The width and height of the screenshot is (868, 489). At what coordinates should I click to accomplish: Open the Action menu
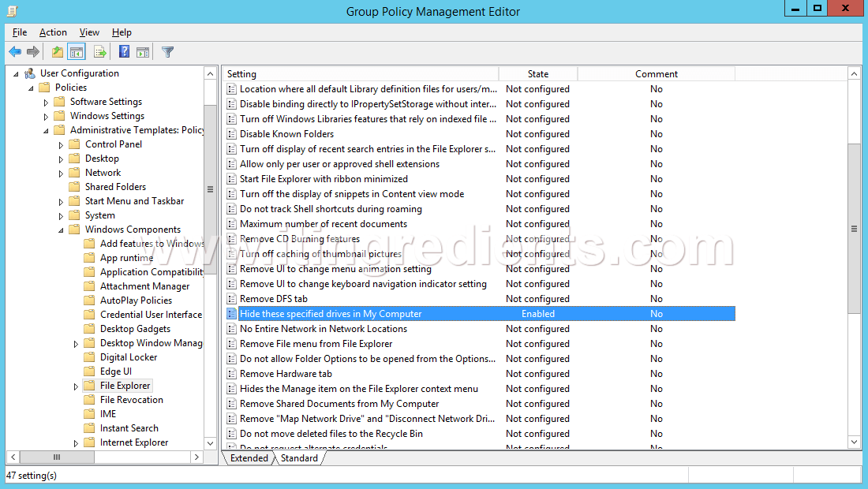(x=53, y=32)
